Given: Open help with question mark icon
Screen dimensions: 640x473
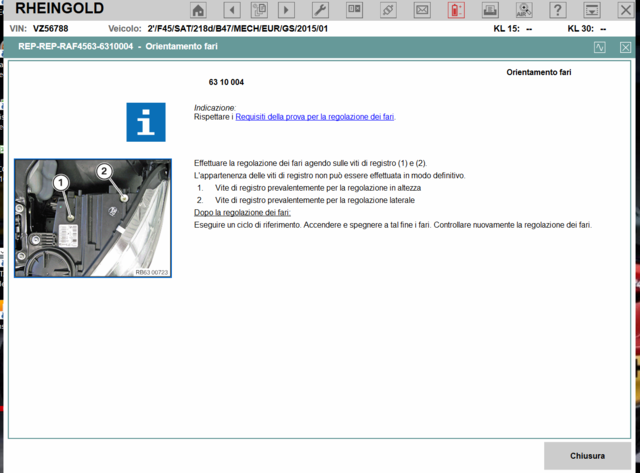Looking at the screenshot, I should 558,10.
